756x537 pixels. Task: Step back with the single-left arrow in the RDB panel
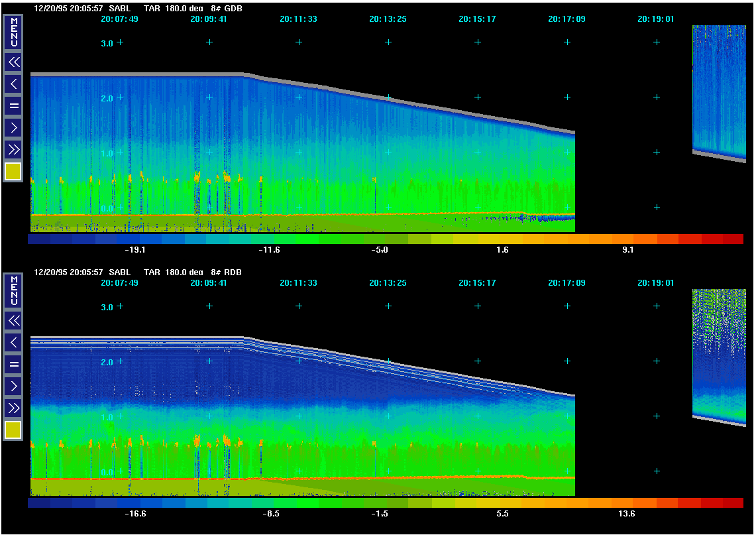pyautogui.click(x=13, y=342)
